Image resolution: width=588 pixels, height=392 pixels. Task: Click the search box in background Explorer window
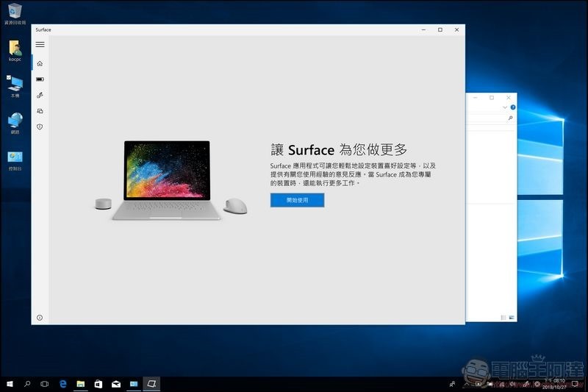click(x=490, y=118)
